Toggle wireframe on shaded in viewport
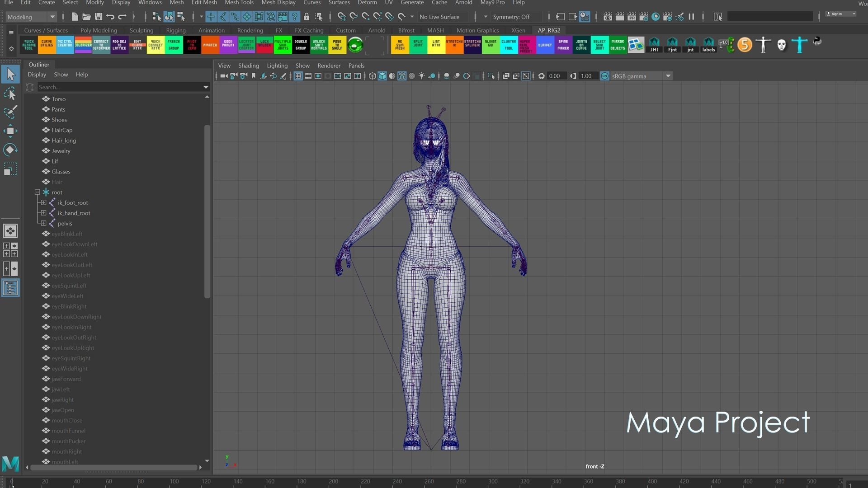Image resolution: width=868 pixels, height=488 pixels. (x=402, y=76)
